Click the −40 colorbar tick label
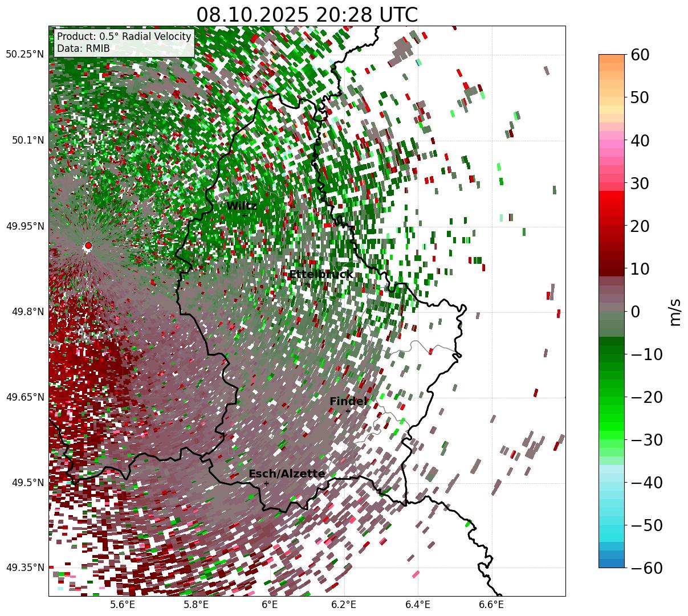 point(646,483)
